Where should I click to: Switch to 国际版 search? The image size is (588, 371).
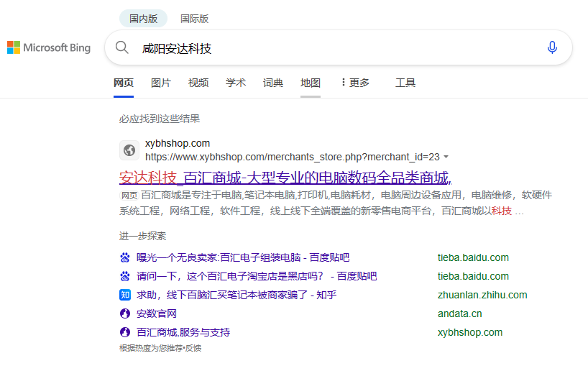[194, 19]
